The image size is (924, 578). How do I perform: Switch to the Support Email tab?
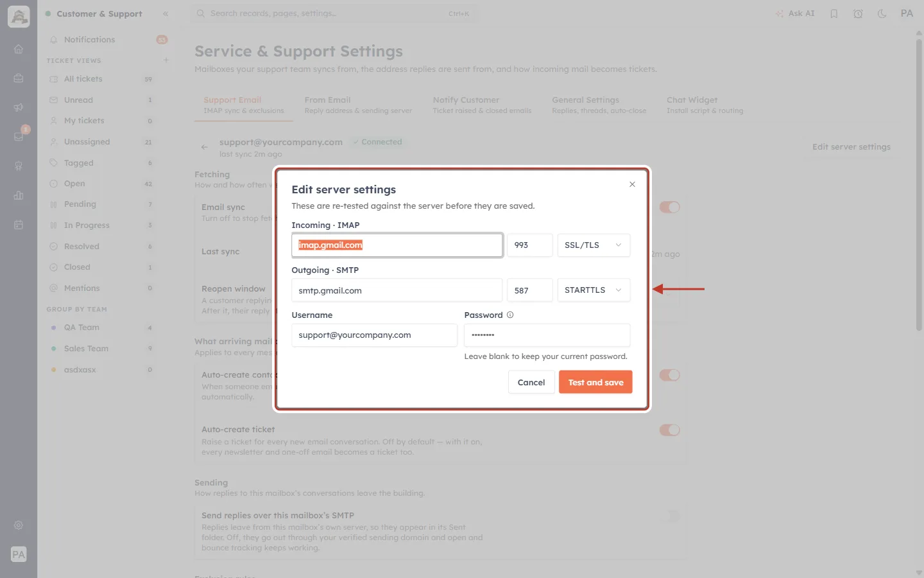point(244,105)
